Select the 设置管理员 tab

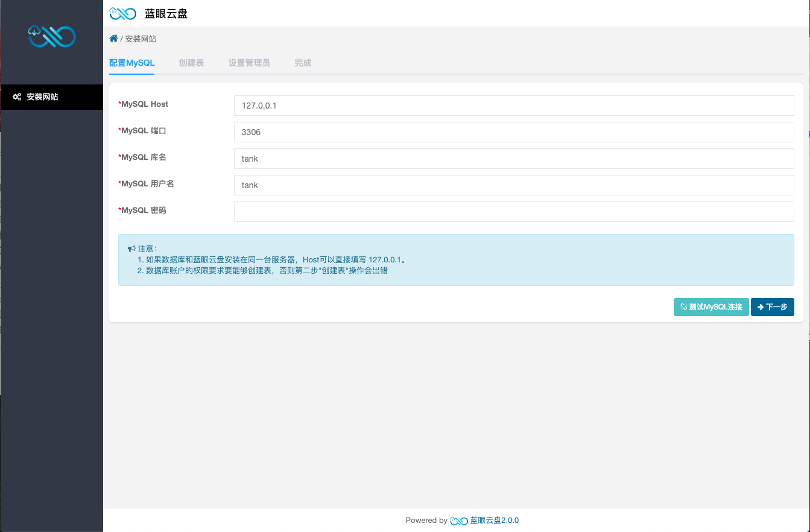[x=248, y=63]
